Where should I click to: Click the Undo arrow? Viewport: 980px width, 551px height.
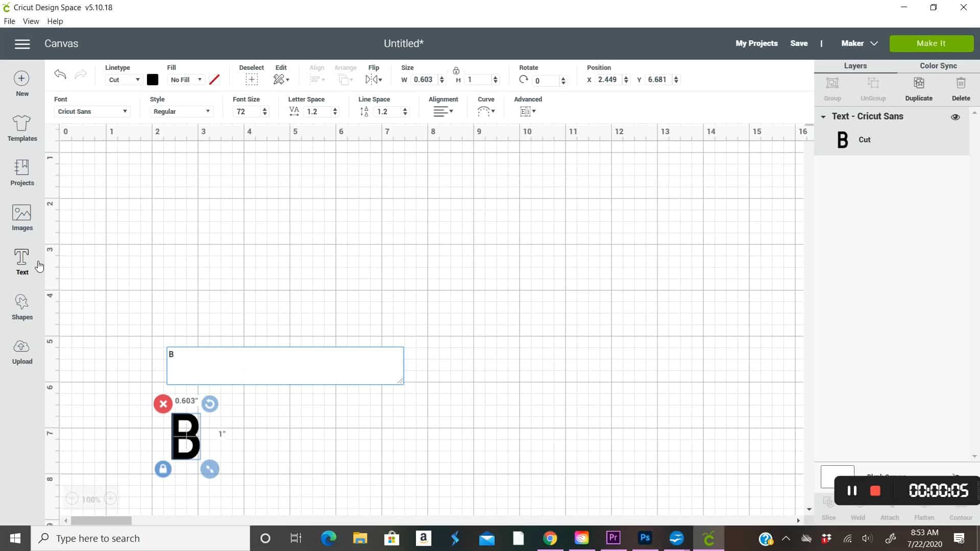coord(60,74)
